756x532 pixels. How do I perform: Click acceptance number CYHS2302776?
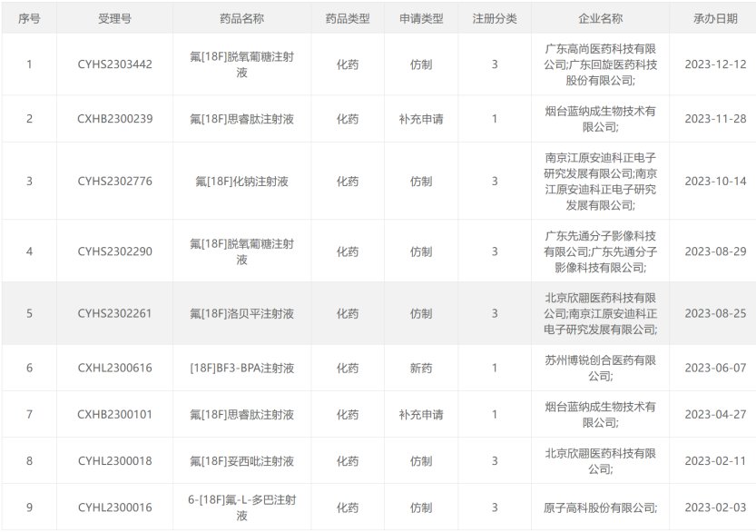click(x=114, y=181)
